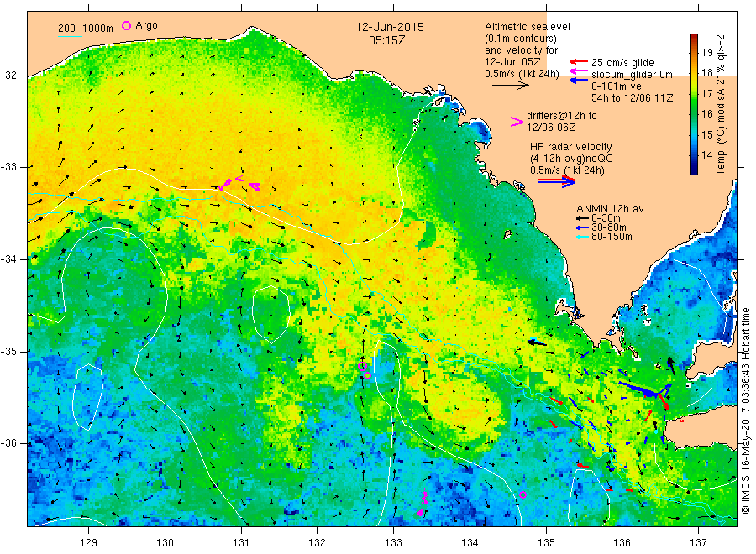The height and width of the screenshot is (554, 756).
Task: Click the blue ANMN 30-80m legend arrow
Action: 583,227
